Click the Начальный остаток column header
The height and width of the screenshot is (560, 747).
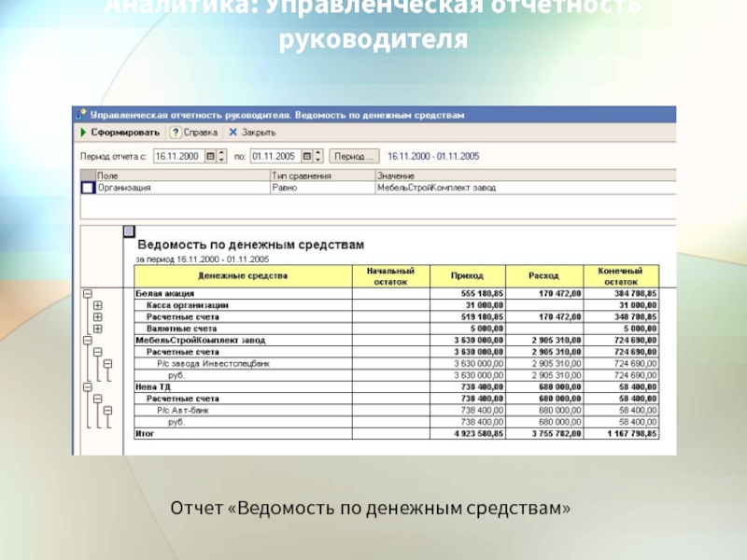click(x=391, y=276)
